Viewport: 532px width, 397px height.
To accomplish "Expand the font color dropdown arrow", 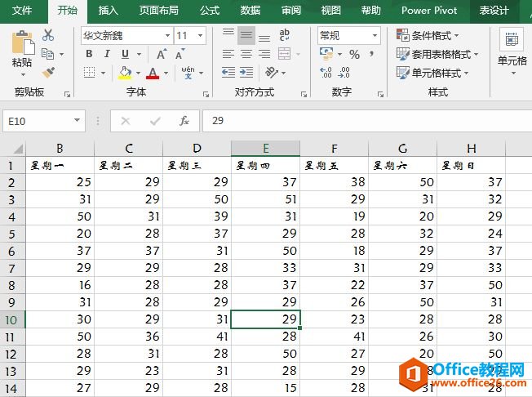I will point(166,73).
